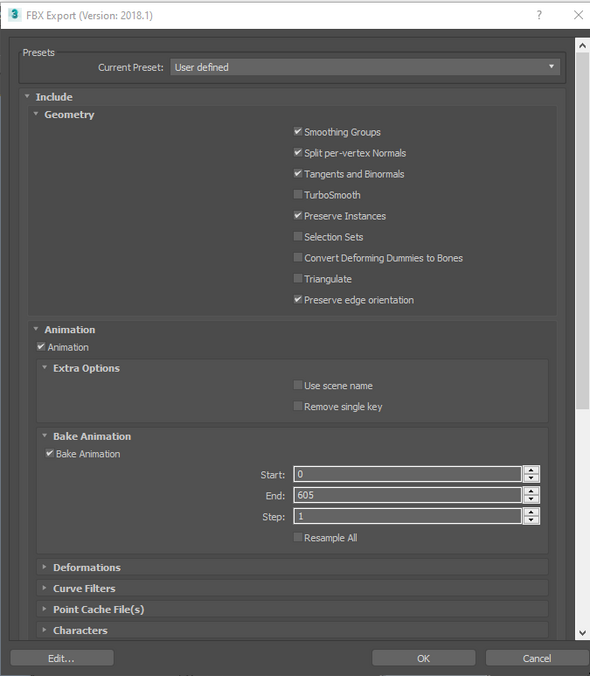Enable the TurboSmooth checkbox
Screen dimensions: 590x676
tap(298, 194)
